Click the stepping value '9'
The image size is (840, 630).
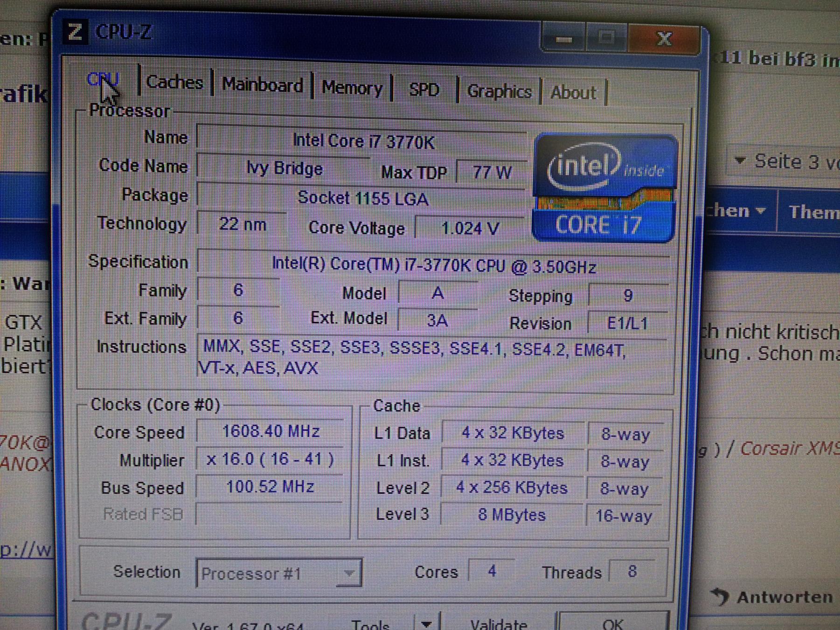pyautogui.click(x=628, y=296)
